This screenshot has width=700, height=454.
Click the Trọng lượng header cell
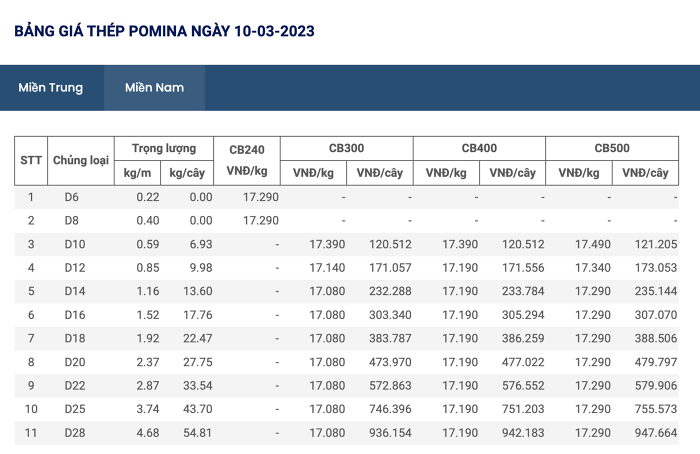coord(164,148)
